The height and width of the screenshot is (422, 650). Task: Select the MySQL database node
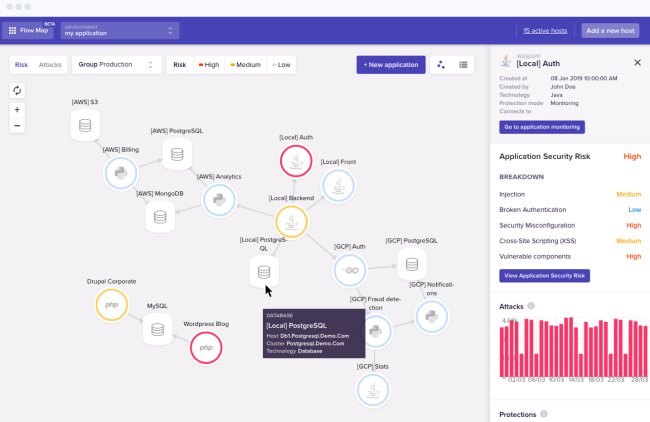(158, 330)
